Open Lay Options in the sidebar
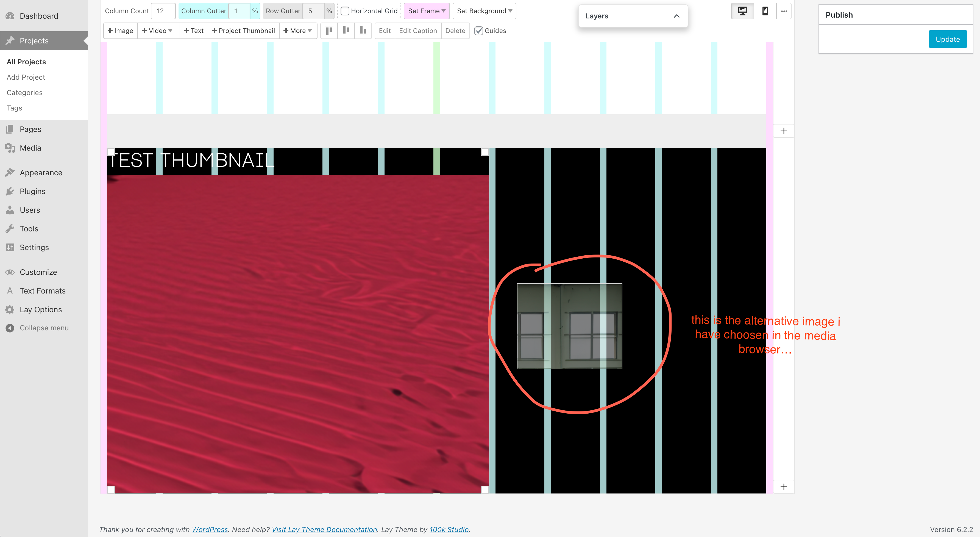Viewport: 980px width, 537px height. click(x=41, y=309)
